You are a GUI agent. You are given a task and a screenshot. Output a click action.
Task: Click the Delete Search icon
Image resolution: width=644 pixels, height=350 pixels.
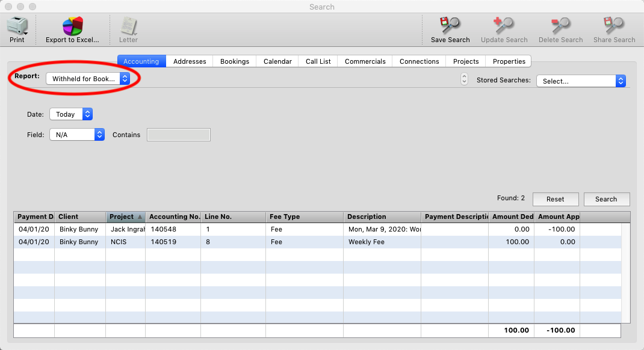click(x=560, y=25)
